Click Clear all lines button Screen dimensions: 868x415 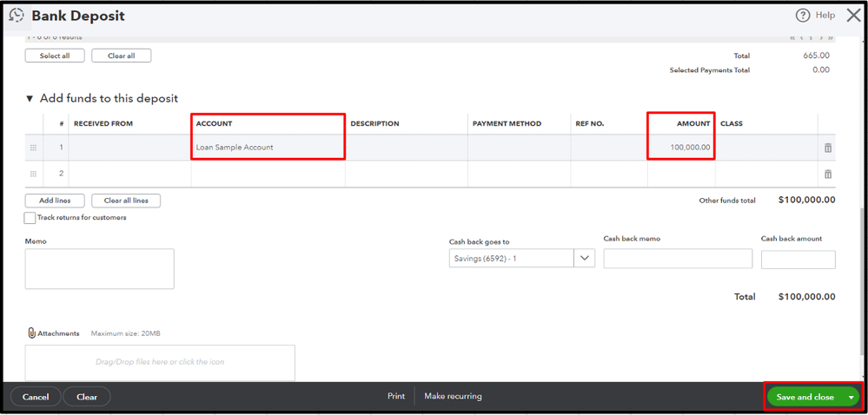(x=126, y=201)
